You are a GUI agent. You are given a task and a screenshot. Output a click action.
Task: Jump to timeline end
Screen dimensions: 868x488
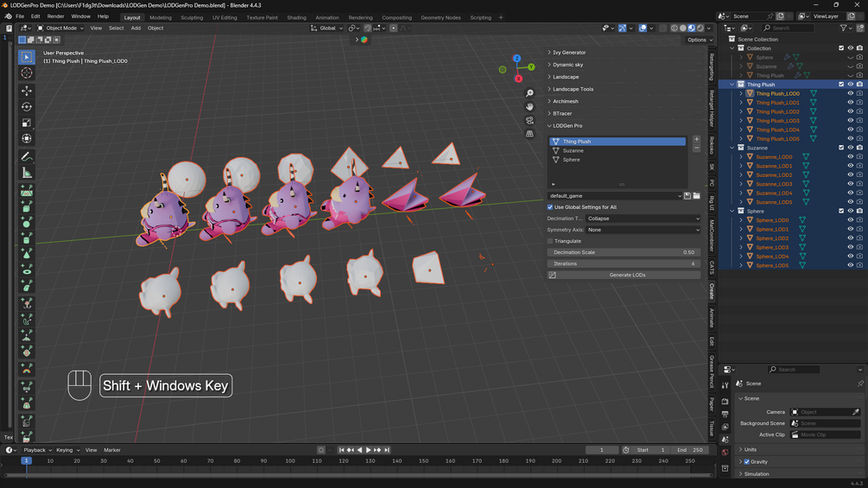pos(387,450)
